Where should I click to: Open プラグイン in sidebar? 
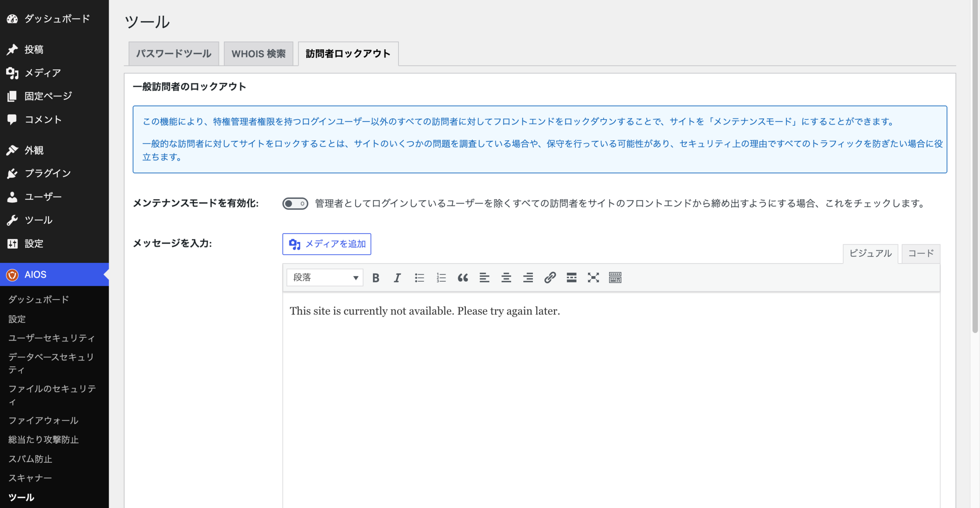click(x=54, y=173)
